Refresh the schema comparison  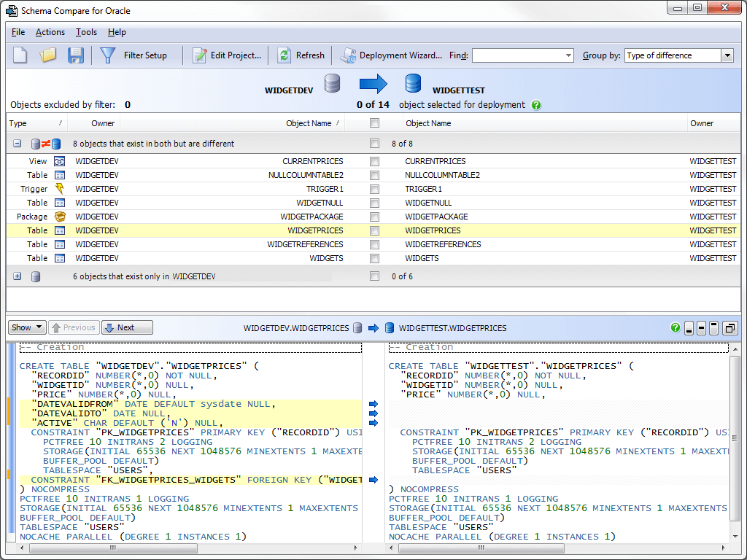(x=300, y=55)
